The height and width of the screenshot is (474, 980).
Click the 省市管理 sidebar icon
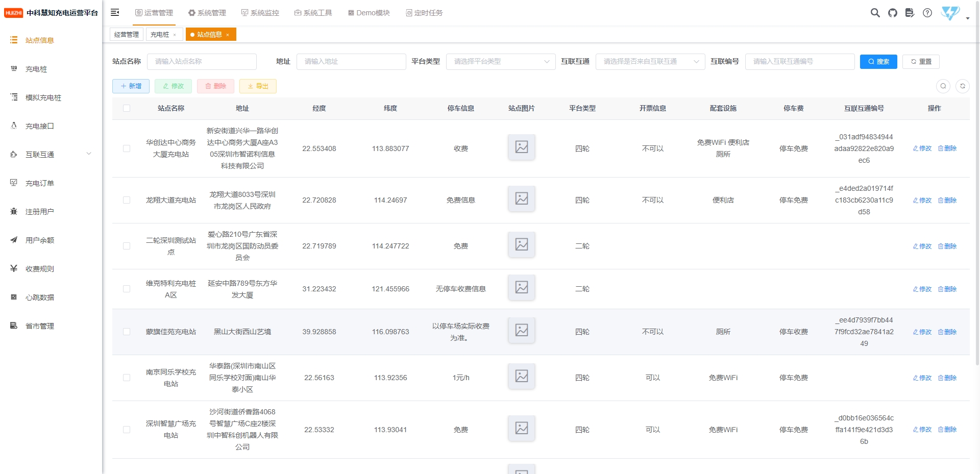click(14, 326)
